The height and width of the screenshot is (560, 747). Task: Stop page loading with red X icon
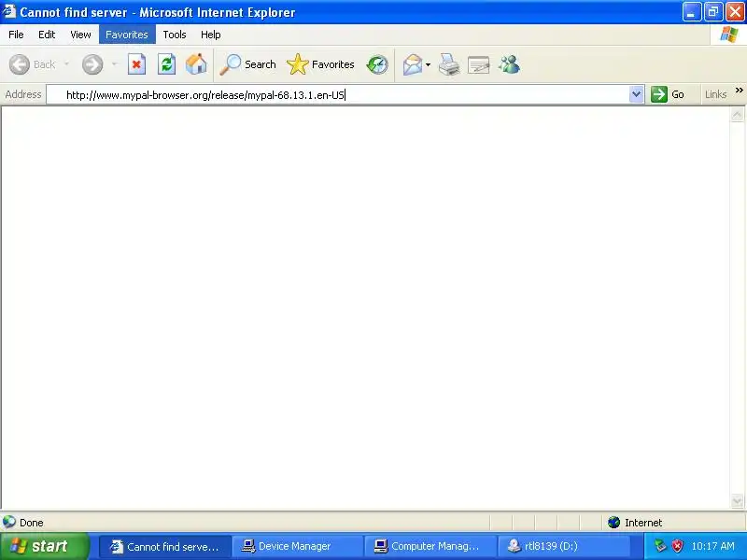tap(136, 64)
